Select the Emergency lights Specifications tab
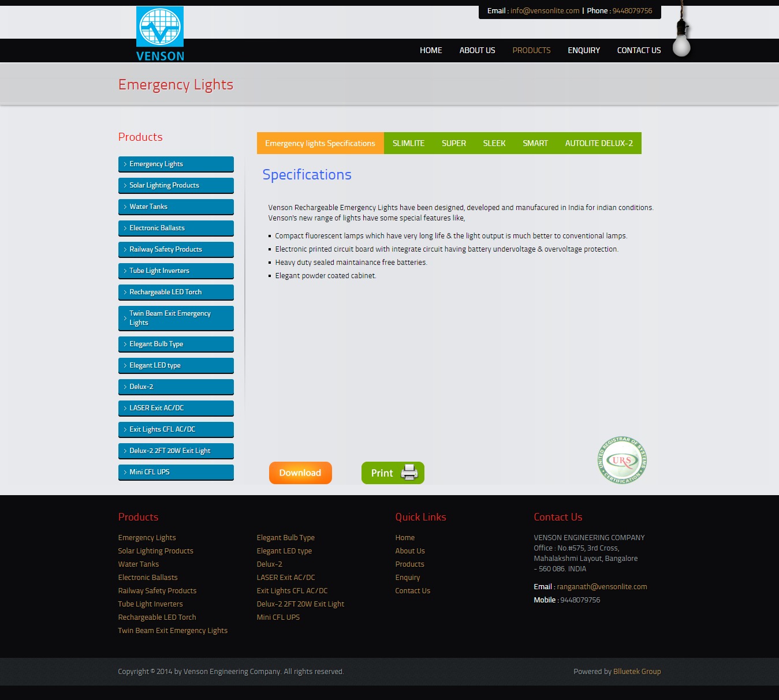The image size is (779, 700). coord(320,143)
